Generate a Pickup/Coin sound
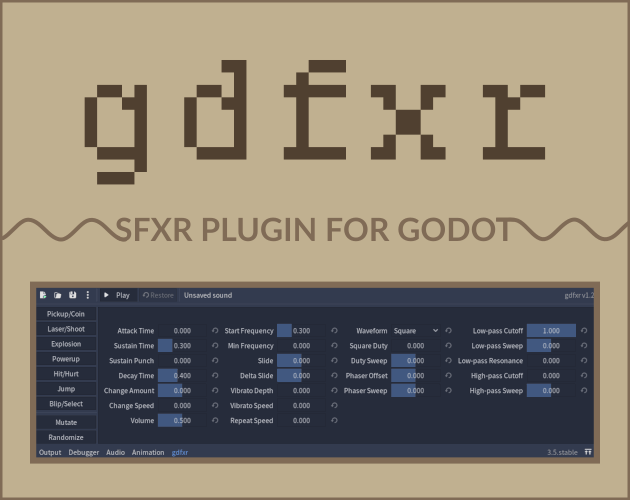This screenshot has height=500, width=630. [x=66, y=314]
